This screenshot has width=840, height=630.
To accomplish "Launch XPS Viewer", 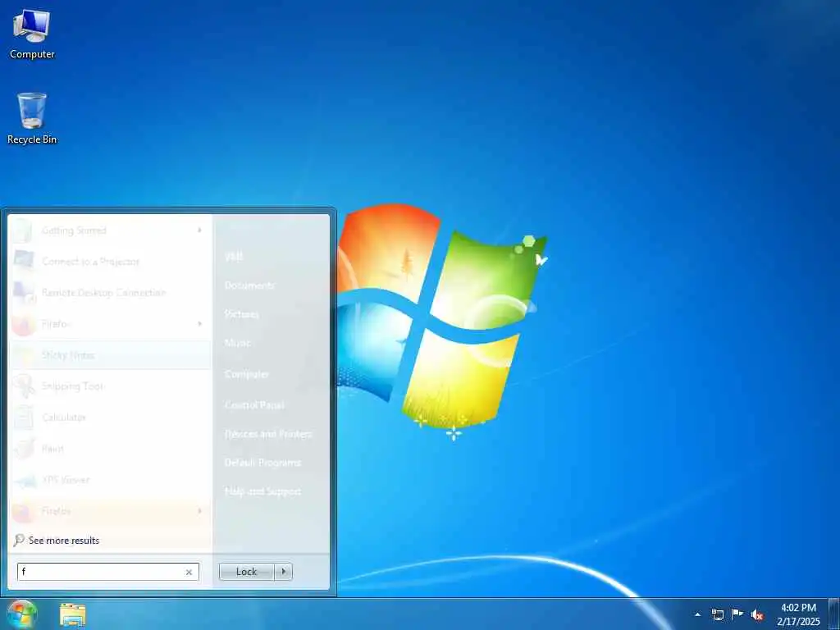I will 111,479.
